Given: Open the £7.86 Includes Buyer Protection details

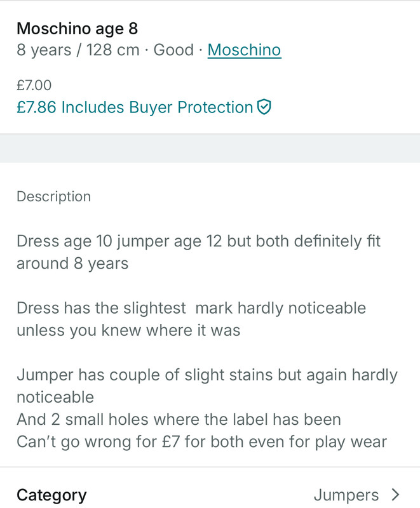Looking at the screenshot, I should (144, 107).
